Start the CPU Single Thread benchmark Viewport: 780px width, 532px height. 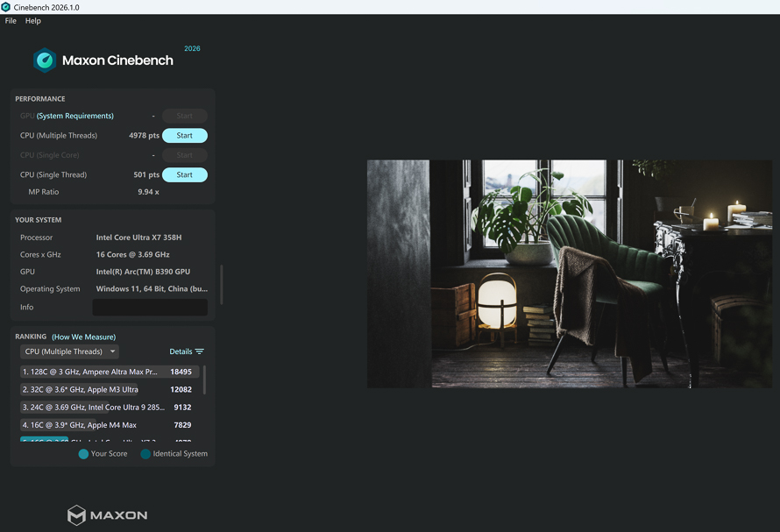[x=185, y=174]
